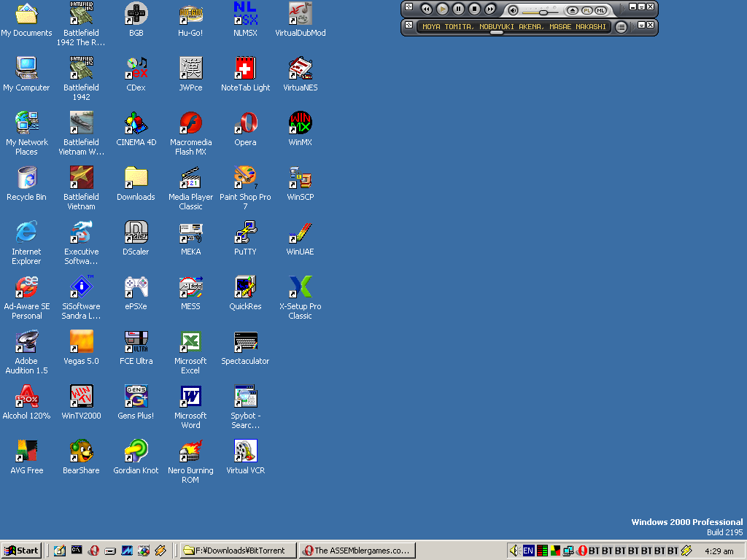Open the CINEMA 4D shortcut
The image size is (747, 560).
pos(136,129)
